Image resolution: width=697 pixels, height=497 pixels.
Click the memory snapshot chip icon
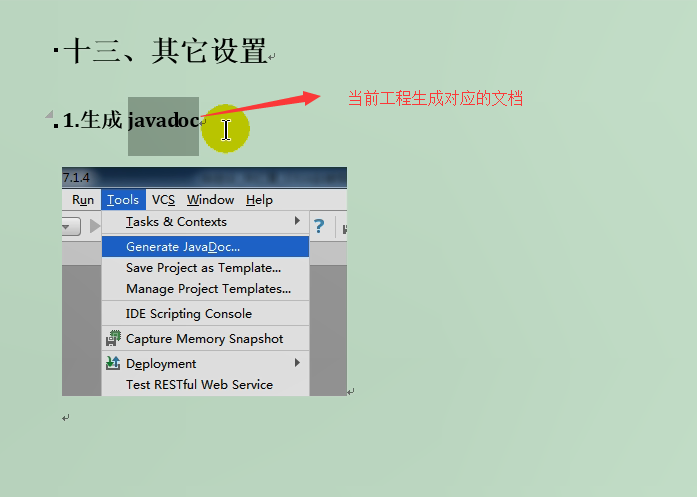coord(113,338)
